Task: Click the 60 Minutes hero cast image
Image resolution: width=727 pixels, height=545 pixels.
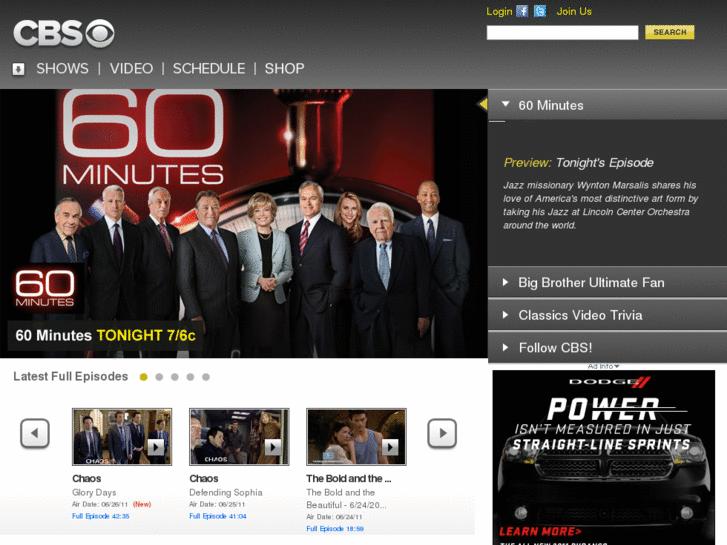Action: (x=244, y=224)
